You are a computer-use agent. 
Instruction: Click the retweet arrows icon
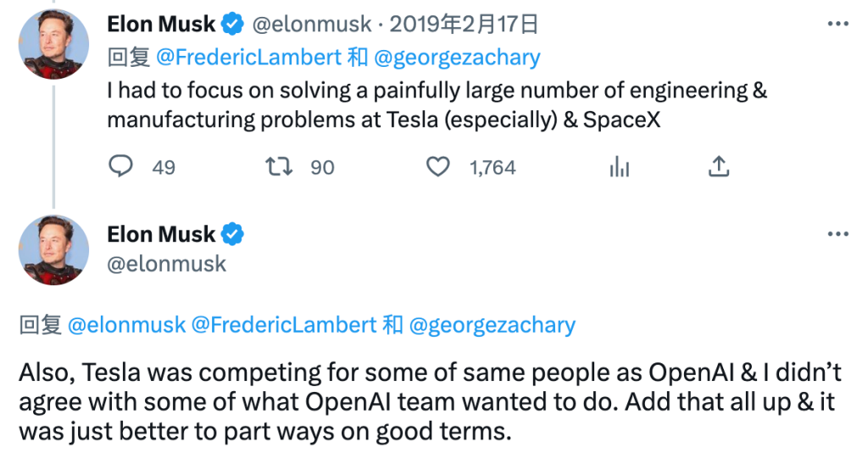(x=280, y=167)
